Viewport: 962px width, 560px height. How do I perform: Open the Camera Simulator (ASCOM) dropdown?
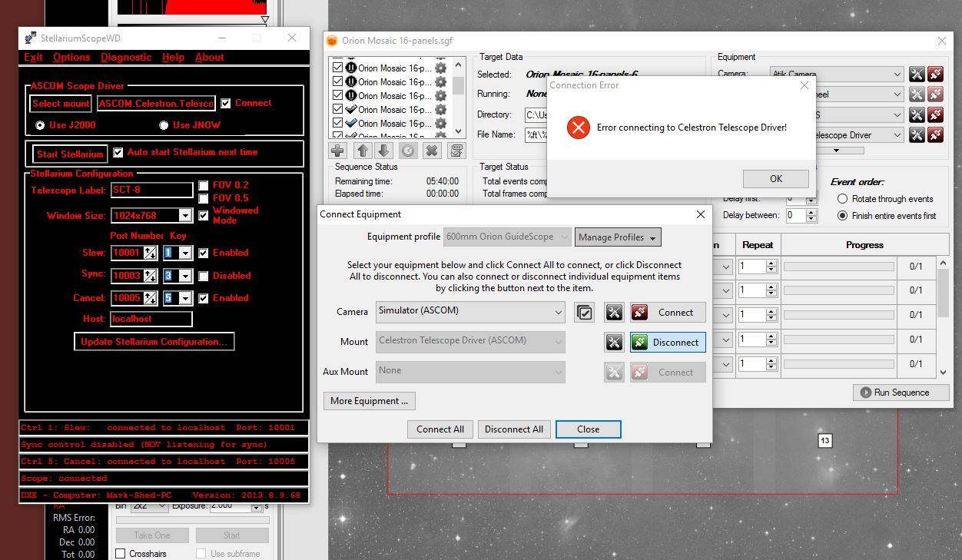click(470, 312)
